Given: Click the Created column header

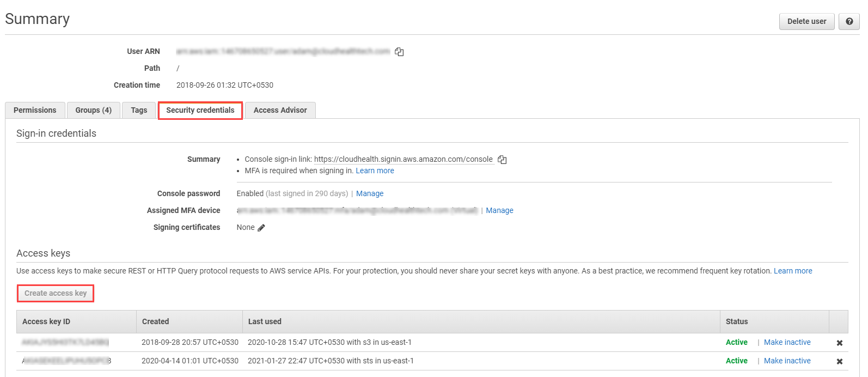Looking at the screenshot, I should pos(189,321).
